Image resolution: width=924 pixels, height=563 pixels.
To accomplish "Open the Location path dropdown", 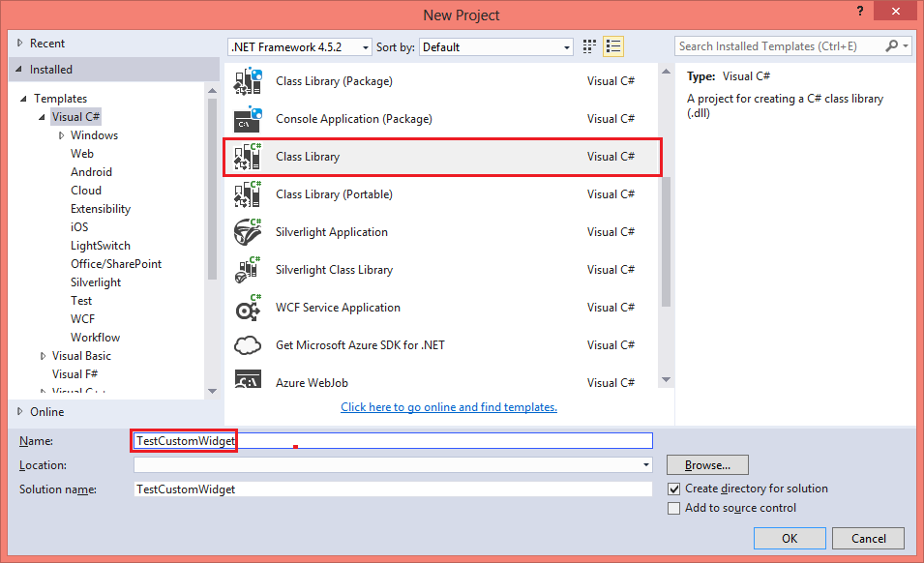I will (x=646, y=465).
